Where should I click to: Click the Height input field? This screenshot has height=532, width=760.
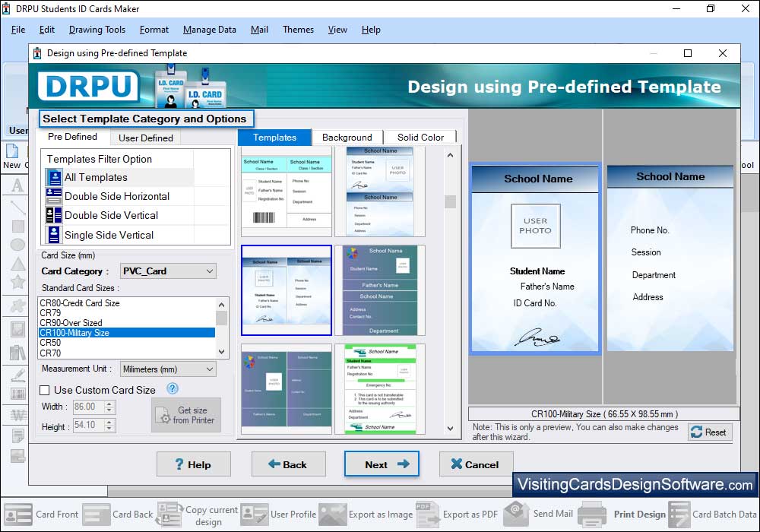point(87,426)
